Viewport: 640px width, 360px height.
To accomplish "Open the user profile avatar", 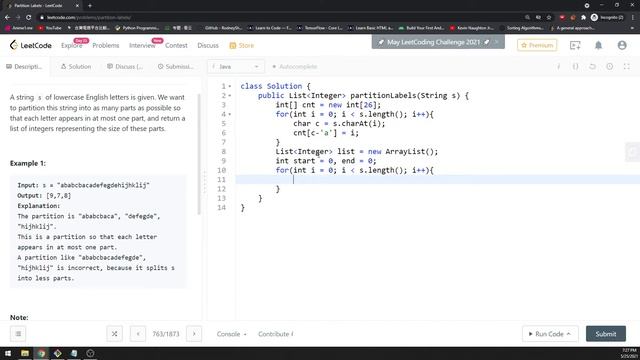I will (622, 45).
